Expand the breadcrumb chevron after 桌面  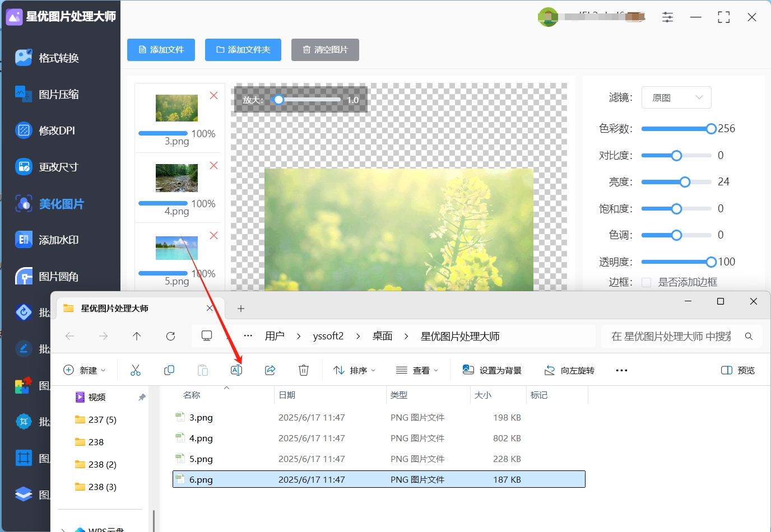click(406, 336)
